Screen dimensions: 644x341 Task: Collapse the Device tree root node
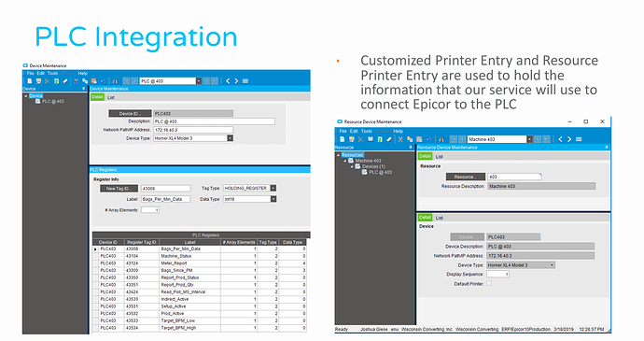26,96
